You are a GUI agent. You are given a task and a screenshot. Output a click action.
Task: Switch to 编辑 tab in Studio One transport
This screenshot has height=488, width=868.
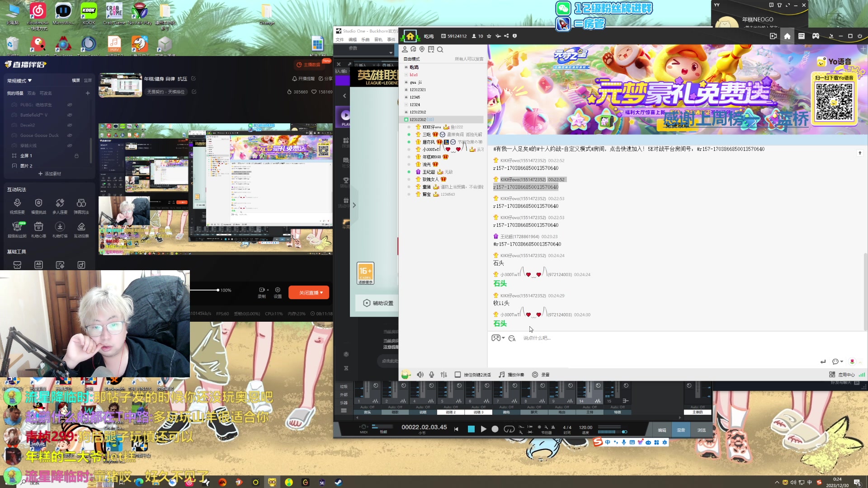coord(662,430)
